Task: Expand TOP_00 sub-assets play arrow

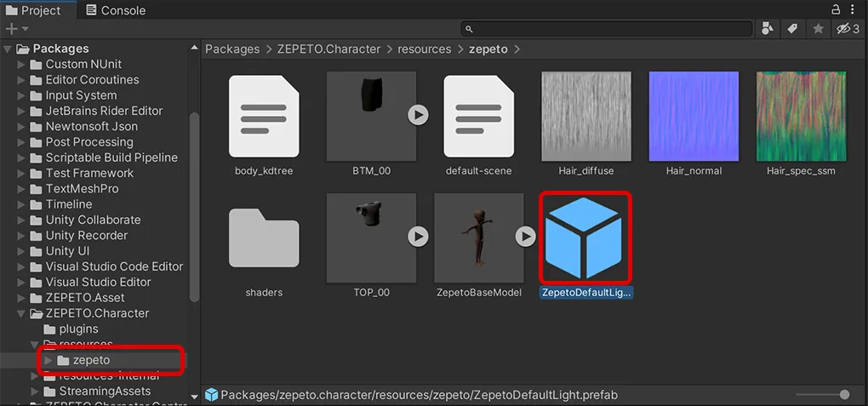Action: click(x=418, y=237)
